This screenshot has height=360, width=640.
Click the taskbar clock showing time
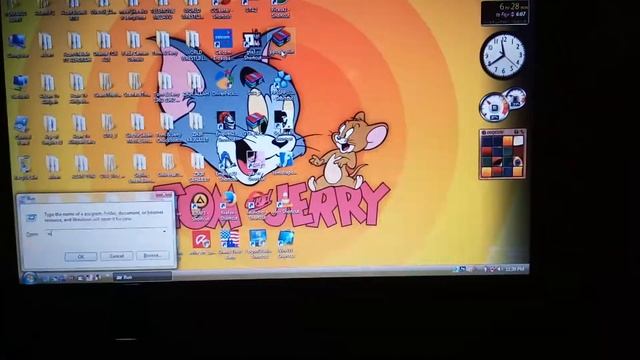(515, 269)
